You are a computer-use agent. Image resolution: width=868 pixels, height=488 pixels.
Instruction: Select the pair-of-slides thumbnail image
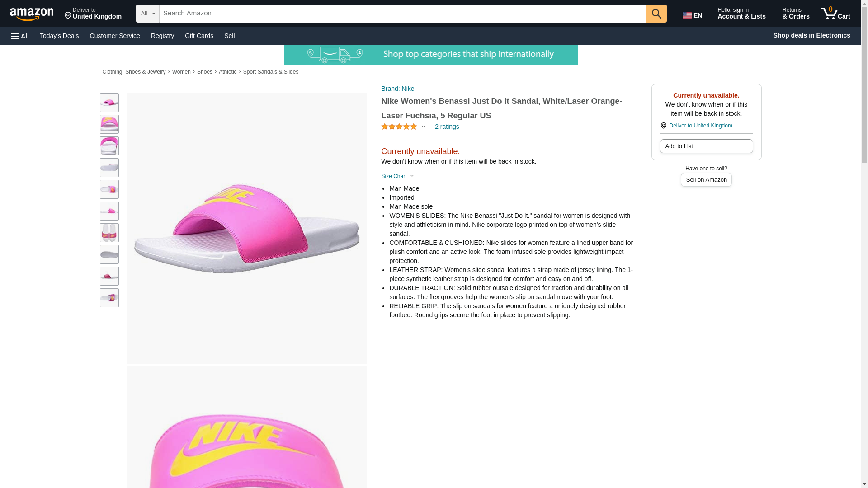click(x=109, y=233)
